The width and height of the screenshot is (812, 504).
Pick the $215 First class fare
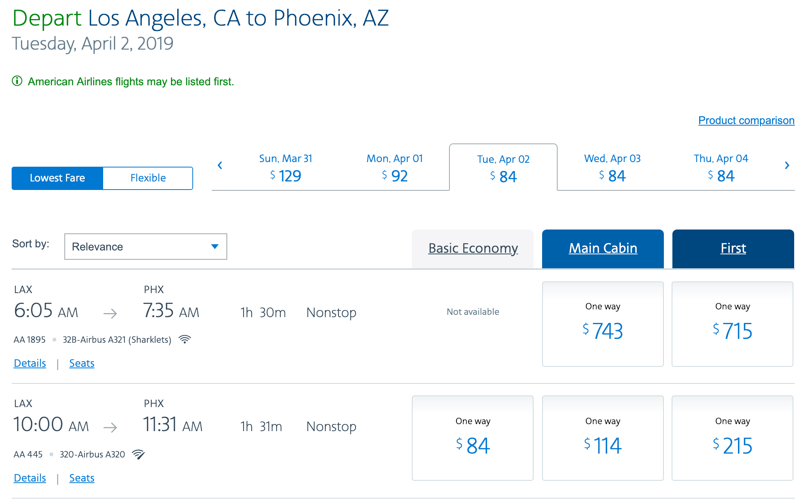click(732, 438)
